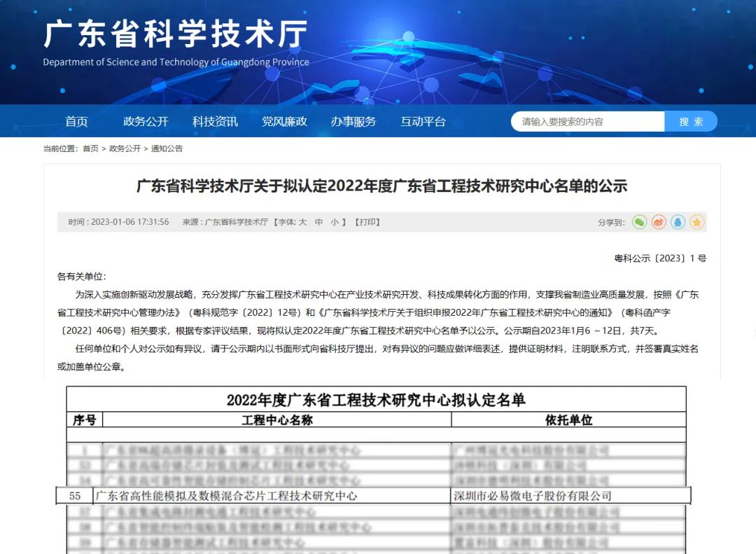The image size is (756, 554).
Task: Share via the blue QQ bell icon
Action: [x=678, y=222]
